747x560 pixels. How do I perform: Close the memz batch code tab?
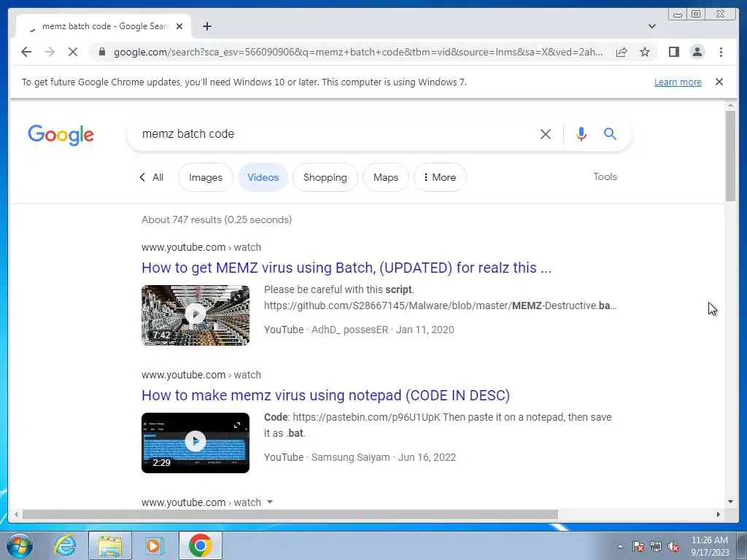coord(179,26)
